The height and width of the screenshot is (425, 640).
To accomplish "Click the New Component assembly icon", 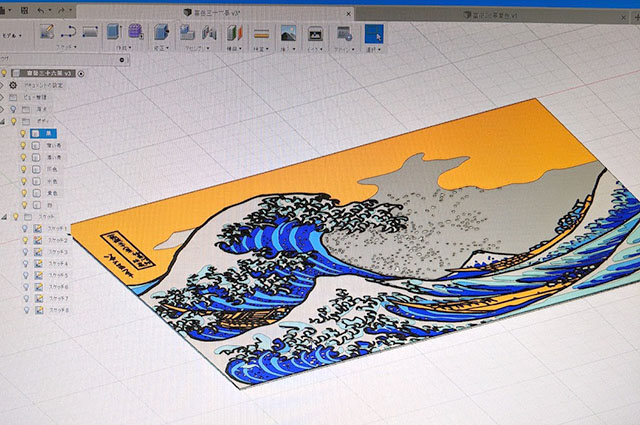I will click(x=187, y=33).
